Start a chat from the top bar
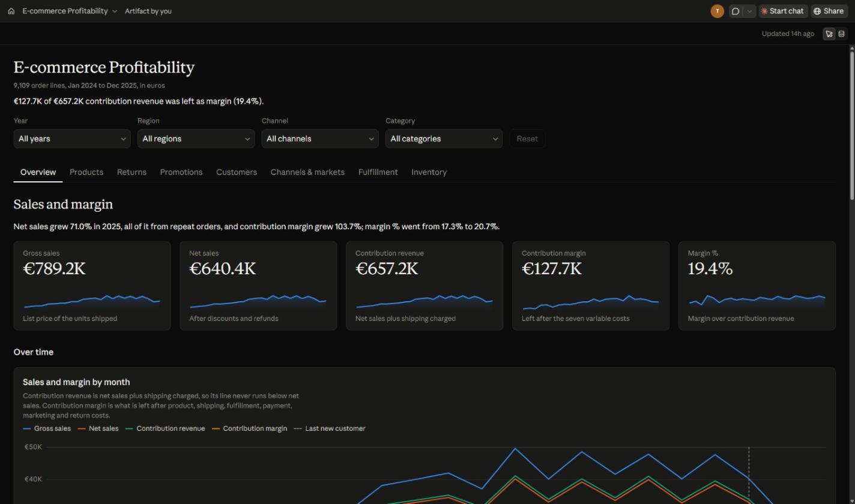 point(783,11)
